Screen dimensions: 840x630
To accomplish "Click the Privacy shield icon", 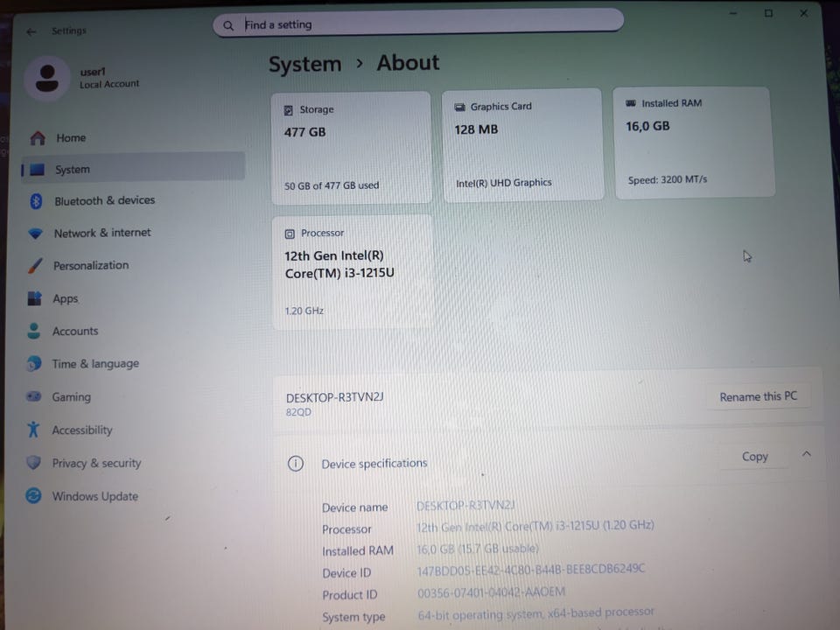I will coord(33,462).
